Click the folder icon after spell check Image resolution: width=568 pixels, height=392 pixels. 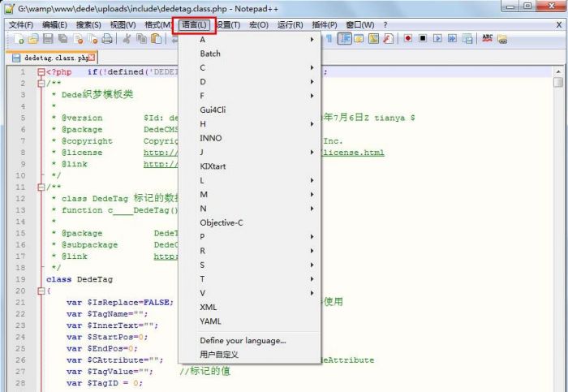click(502, 39)
